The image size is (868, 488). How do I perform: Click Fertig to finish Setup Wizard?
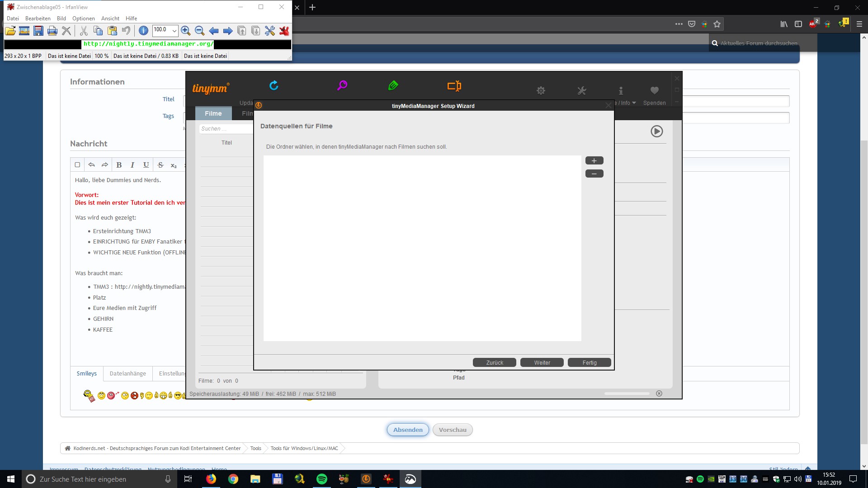point(590,362)
